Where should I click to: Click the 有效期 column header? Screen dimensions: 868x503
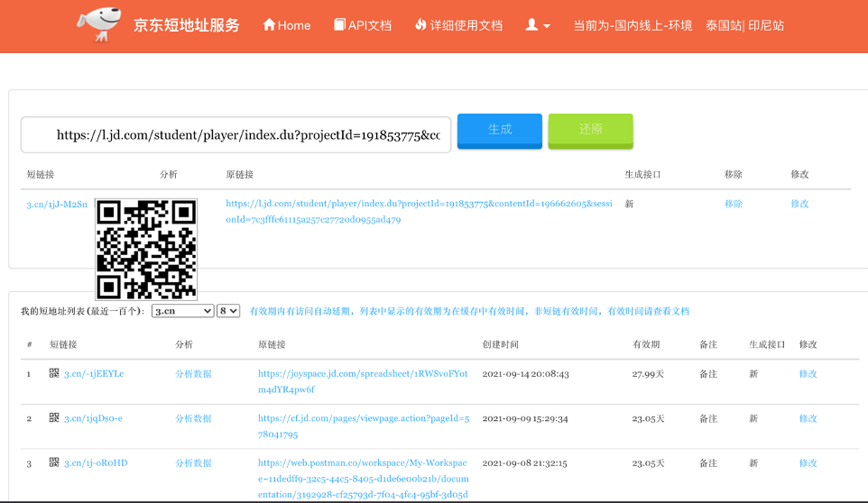click(646, 344)
